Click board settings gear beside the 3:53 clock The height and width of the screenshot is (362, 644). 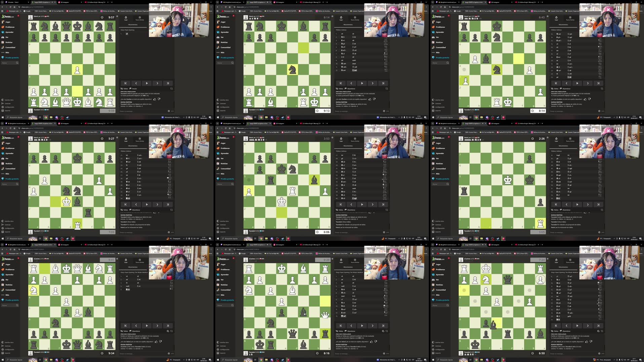pyautogui.click(x=332, y=137)
